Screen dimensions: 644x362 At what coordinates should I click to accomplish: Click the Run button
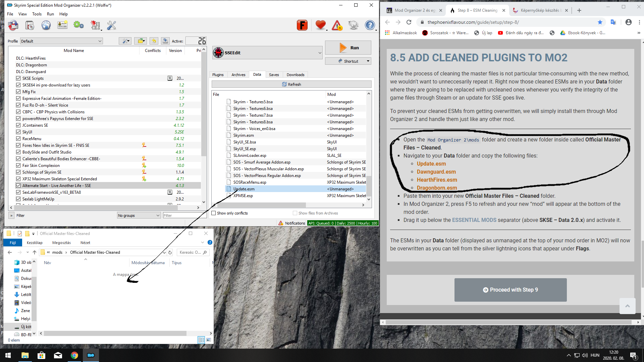(x=348, y=48)
